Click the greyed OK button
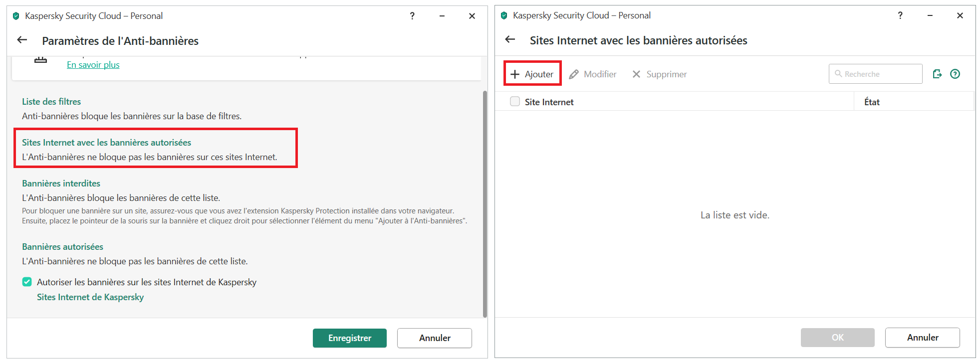 pyautogui.click(x=838, y=338)
